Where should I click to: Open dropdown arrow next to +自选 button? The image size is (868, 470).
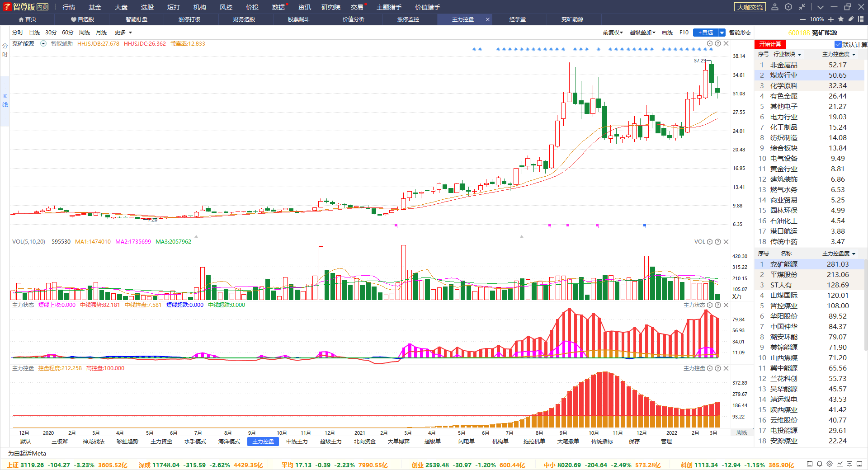722,33
